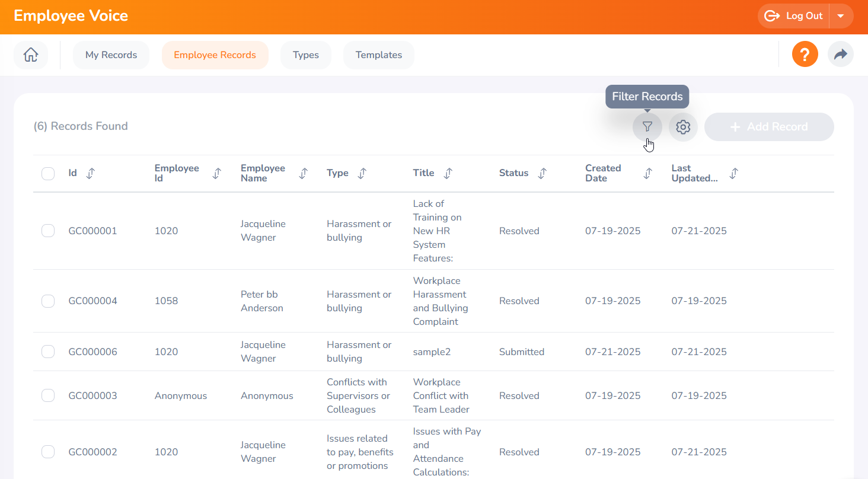The height and width of the screenshot is (479, 868).
Task: Expand the dropdown arrow beside Log Out
Action: [841, 16]
